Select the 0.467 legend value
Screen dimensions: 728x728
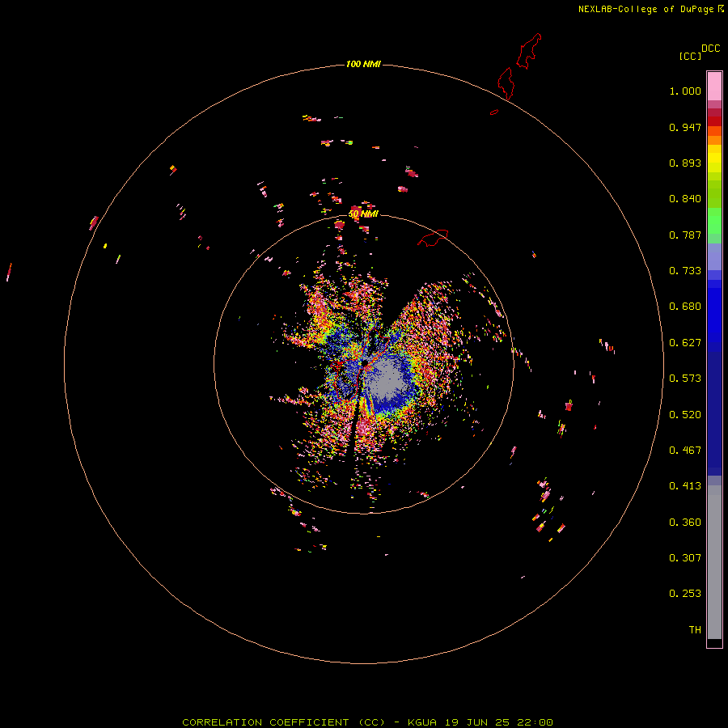[x=685, y=451]
